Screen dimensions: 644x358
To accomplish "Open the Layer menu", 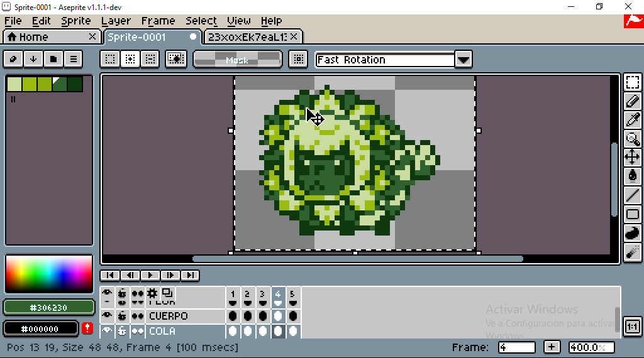I will click(116, 21).
